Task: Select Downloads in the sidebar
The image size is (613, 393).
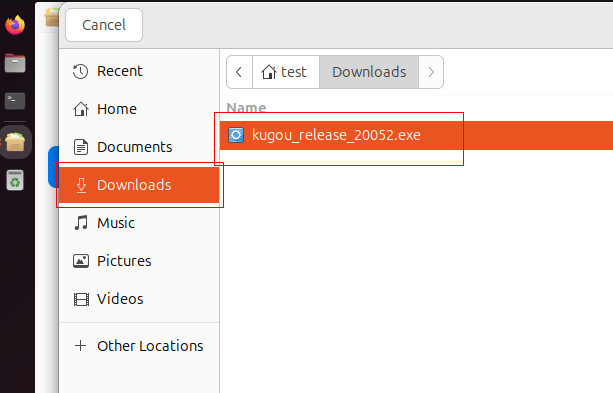Action: (x=139, y=185)
